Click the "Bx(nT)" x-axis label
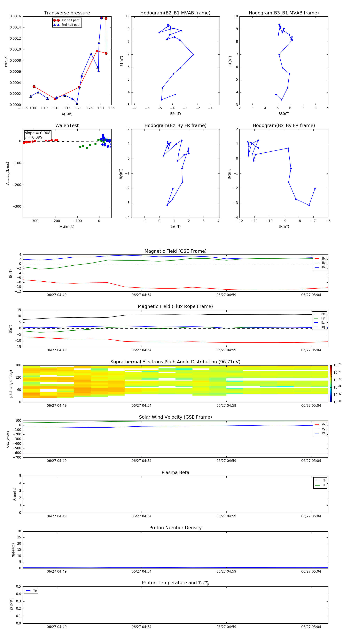351x644 pixels. point(284,227)
